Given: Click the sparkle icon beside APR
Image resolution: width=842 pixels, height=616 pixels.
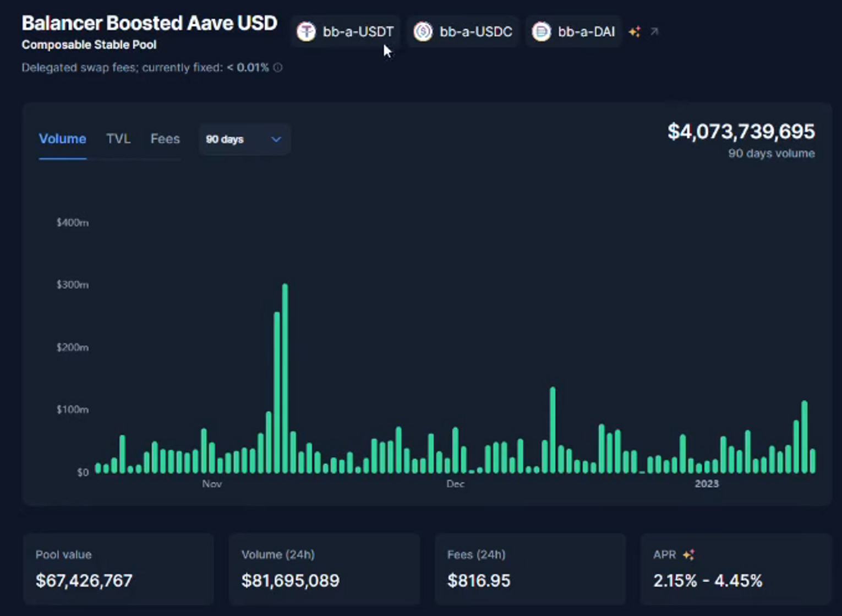Looking at the screenshot, I should (688, 555).
